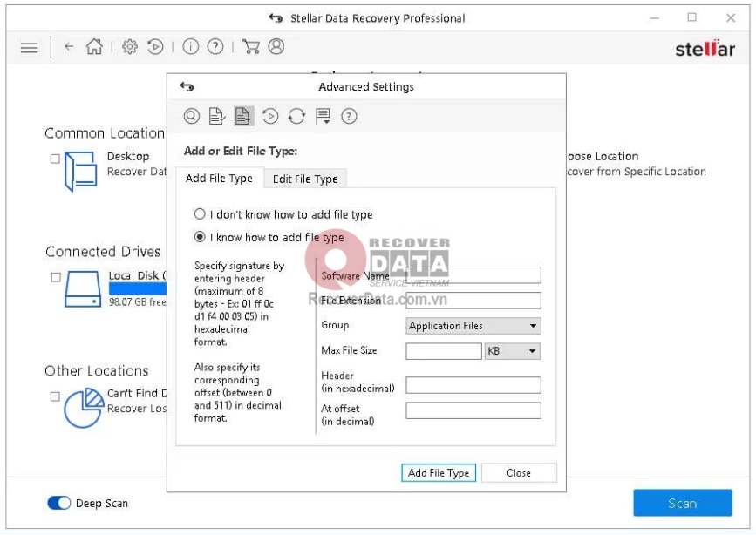Click the resume recovery icon in main toolbar
756x535 pixels.
point(155,47)
